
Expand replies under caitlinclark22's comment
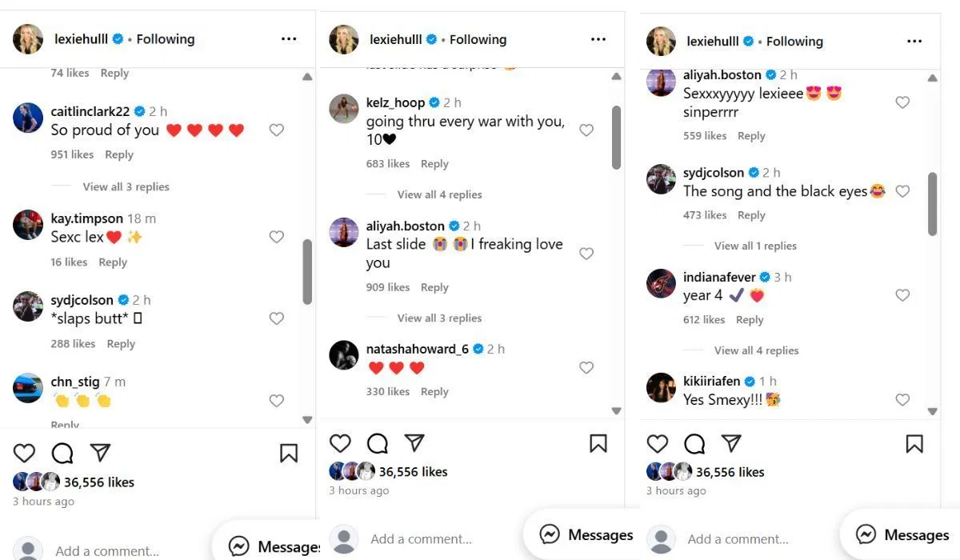click(126, 186)
